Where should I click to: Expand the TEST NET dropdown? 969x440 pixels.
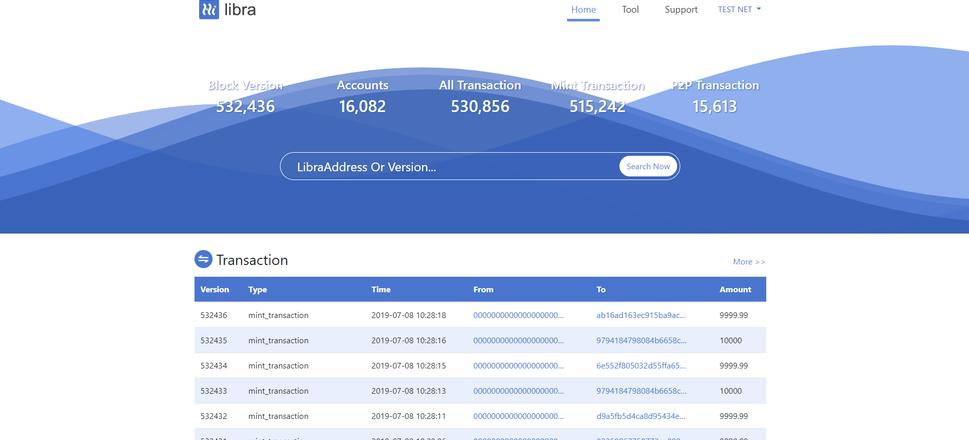739,9
